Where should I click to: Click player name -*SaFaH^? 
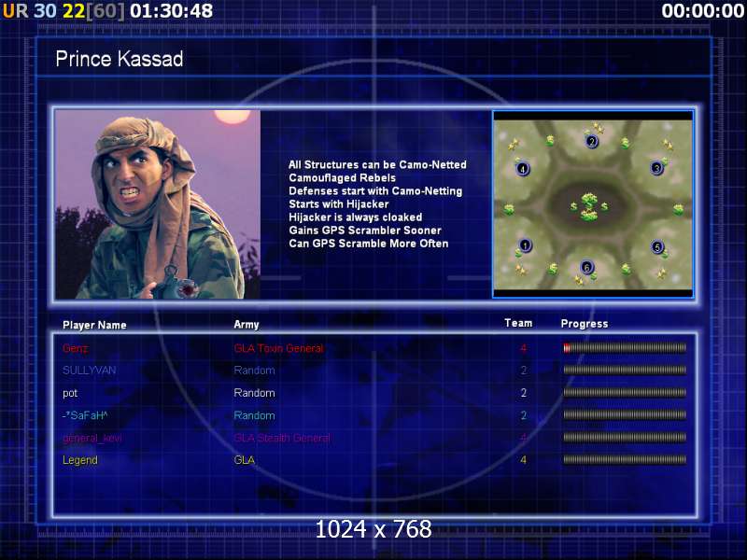85,415
